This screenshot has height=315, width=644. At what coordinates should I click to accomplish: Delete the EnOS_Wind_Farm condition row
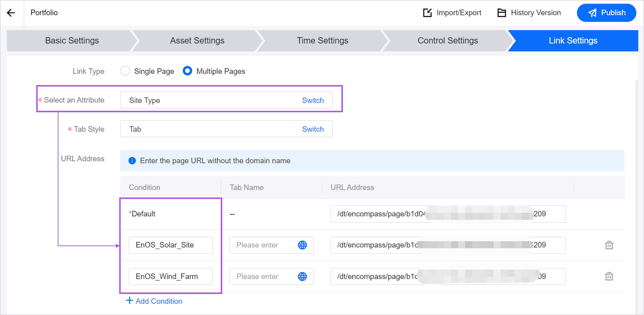pos(609,276)
